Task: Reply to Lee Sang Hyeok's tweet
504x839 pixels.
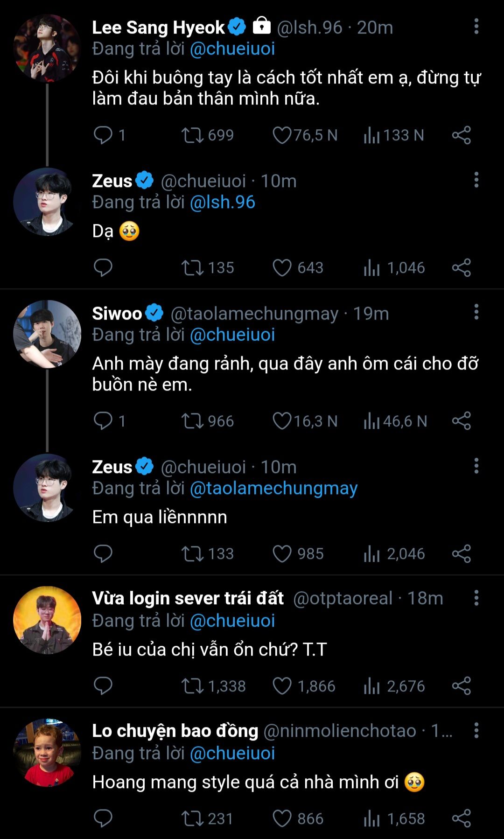Action: (103, 135)
